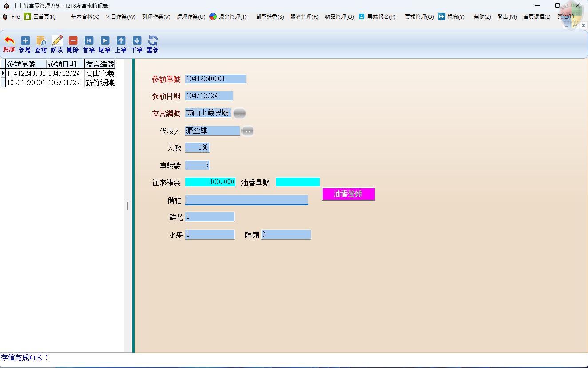Image resolution: width=588 pixels, height=368 pixels.
Task: Click the 新增 add record icon
Action: tap(25, 41)
